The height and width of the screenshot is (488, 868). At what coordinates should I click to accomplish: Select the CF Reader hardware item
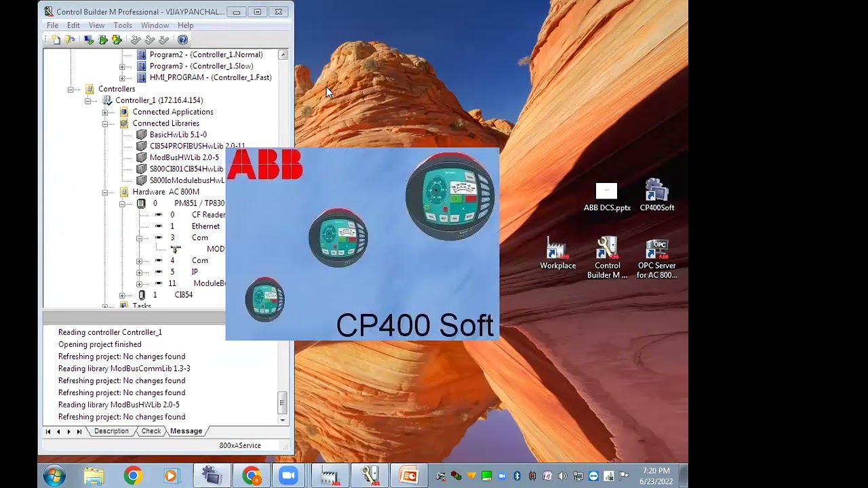pos(208,215)
